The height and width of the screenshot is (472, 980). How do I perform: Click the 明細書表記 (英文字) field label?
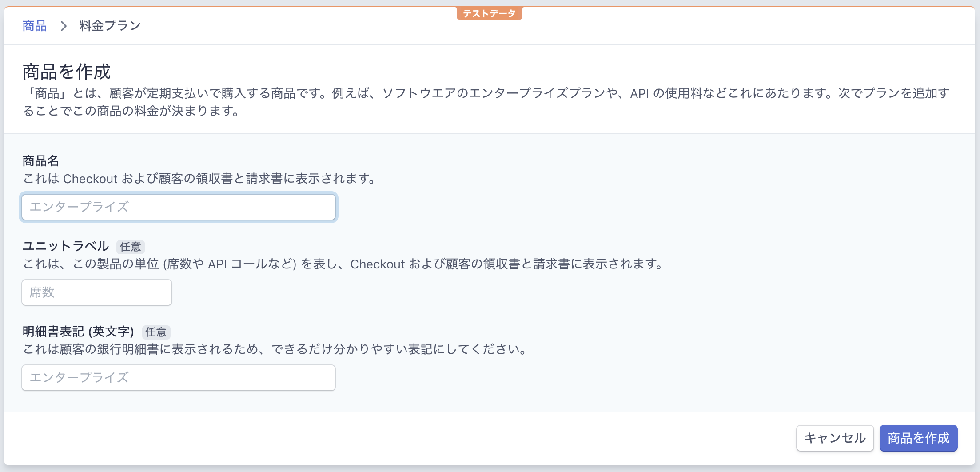pos(78,332)
